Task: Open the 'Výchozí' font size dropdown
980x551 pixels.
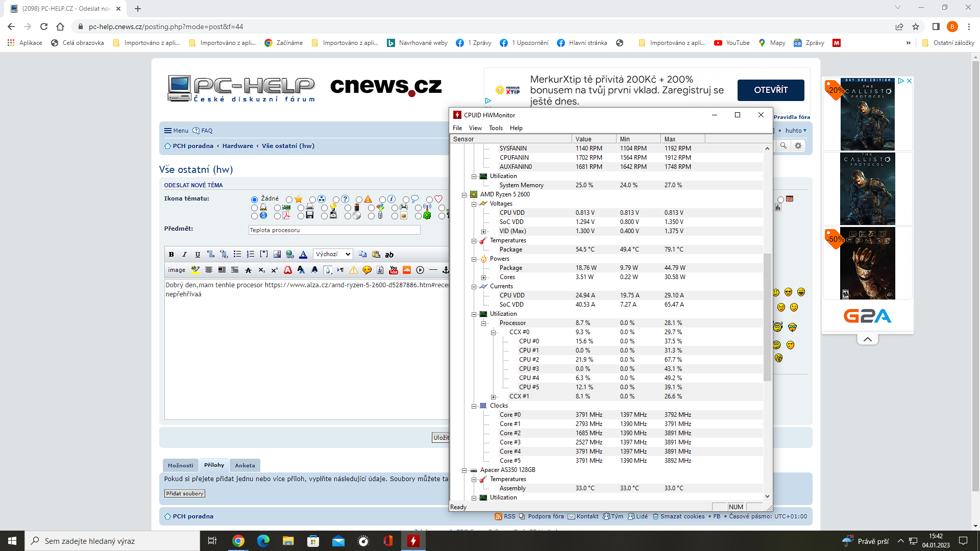Action: pos(333,254)
